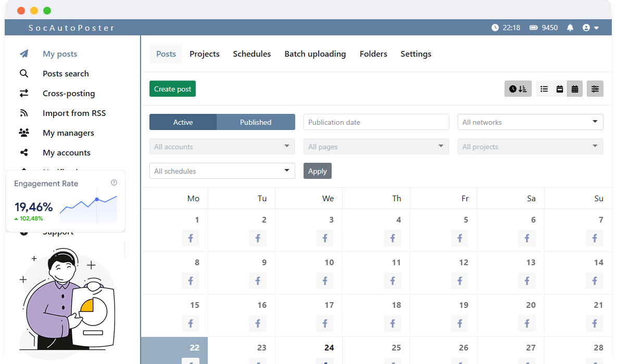This screenshot has width=617, height=364.
Task: Open the All schedules dropdown
Action: coord(222,171)
